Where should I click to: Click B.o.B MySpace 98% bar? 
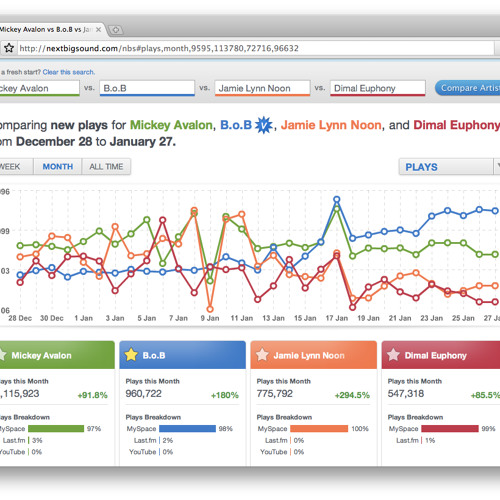(188, 429)
